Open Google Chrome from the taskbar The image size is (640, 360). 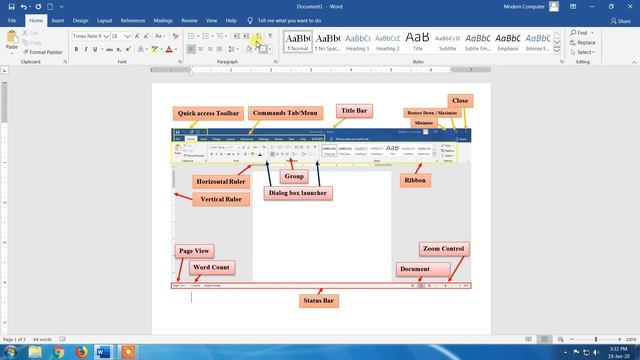[58, 351]
